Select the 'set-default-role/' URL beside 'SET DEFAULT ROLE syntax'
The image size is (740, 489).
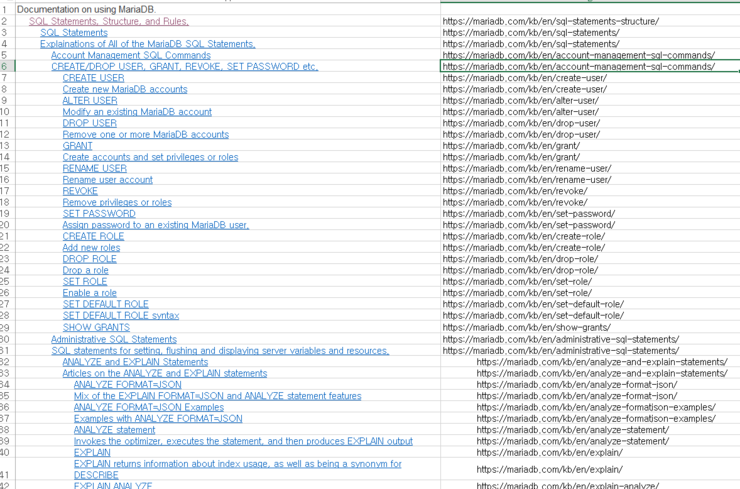(x=590, y=316)
